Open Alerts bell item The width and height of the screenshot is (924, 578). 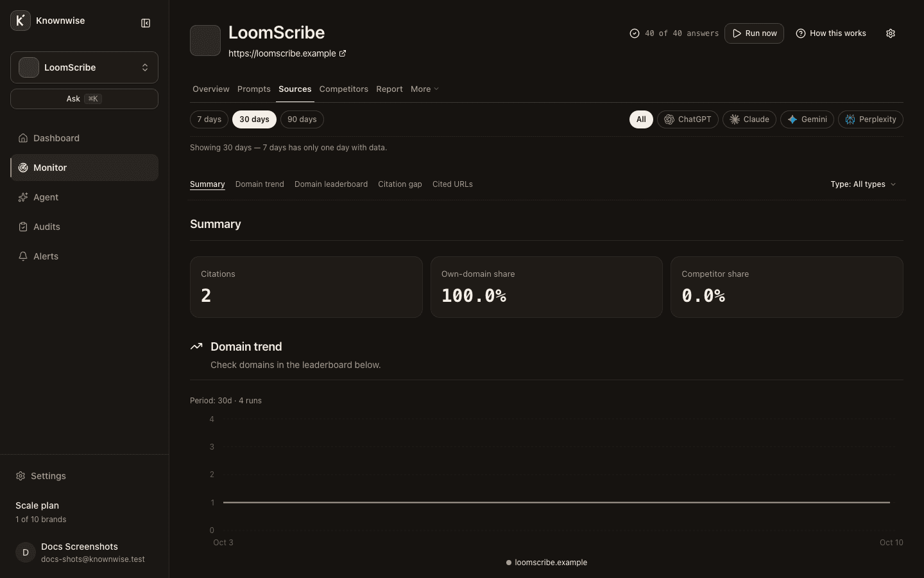pyautogui.click(x=84, y=256)
